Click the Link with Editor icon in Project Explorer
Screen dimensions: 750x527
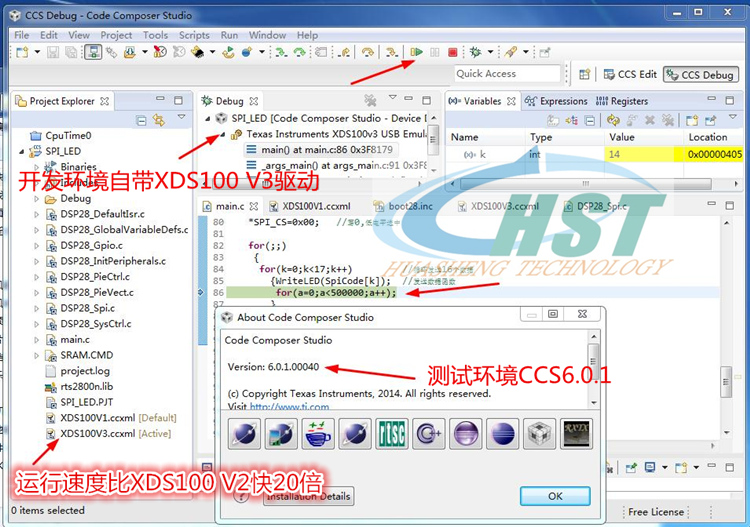click(159, 120)
